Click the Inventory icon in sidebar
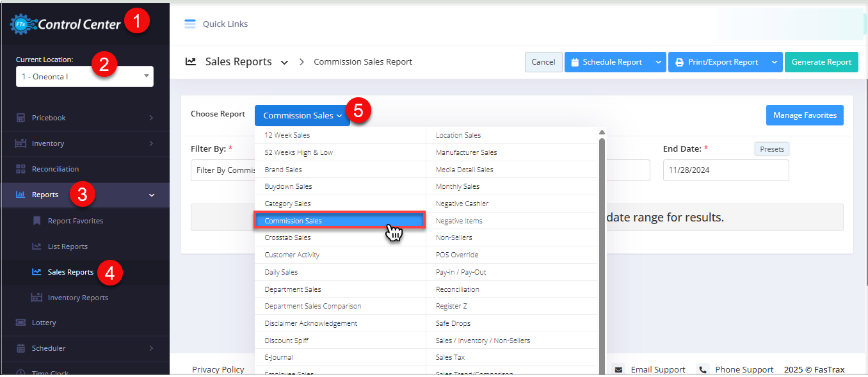 pyautogui.click(x=20, y=143)
